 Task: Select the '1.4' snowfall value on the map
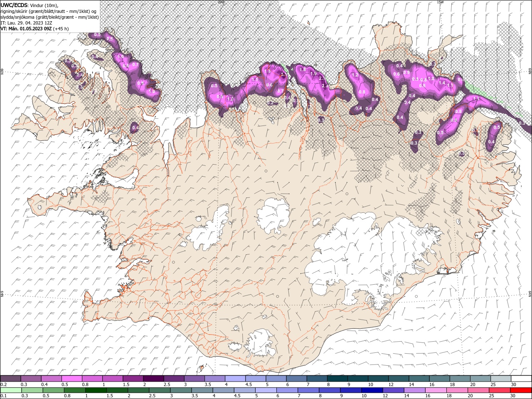pos(442,83)
